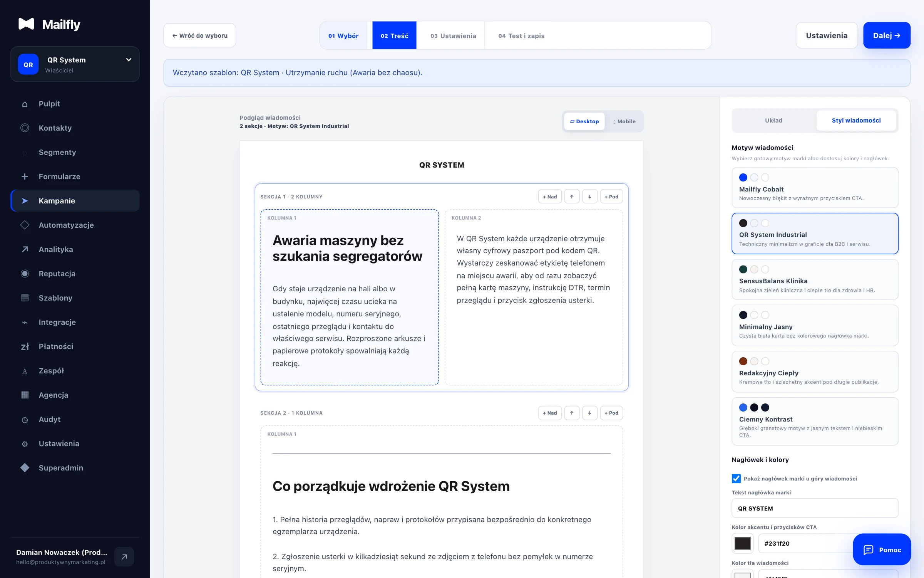Go to step 03 Ustawienia
Viewport: 924px width, 578px height.
coord(453,35)
